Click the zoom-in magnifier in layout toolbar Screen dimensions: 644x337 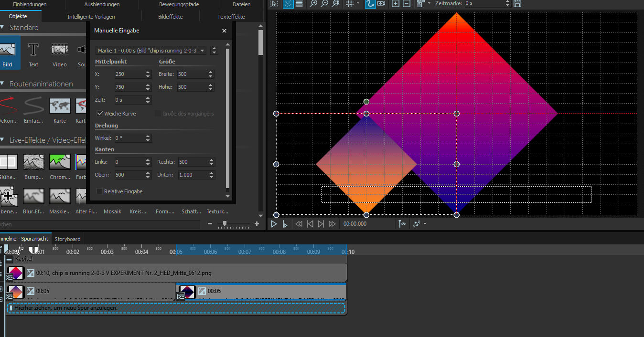pyautogui.click(x=313, y=4)
